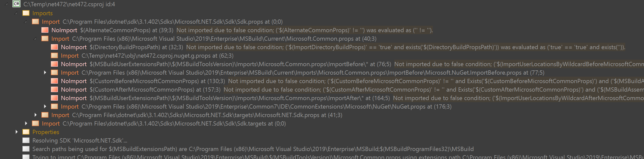Expand the Microsoft.NuGet.ImportBefore.props import
This screenshot has height=159, width=644.
coord(45,72)
